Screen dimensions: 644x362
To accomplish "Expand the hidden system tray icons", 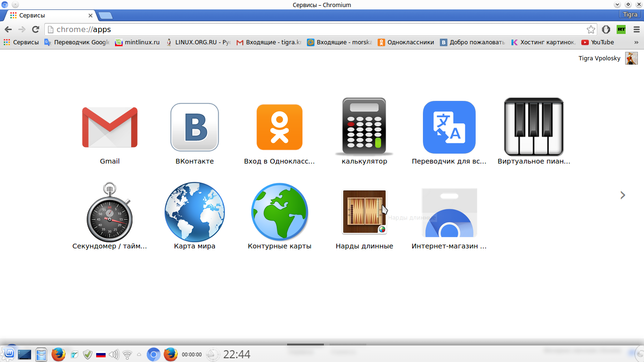I will 139,354.
